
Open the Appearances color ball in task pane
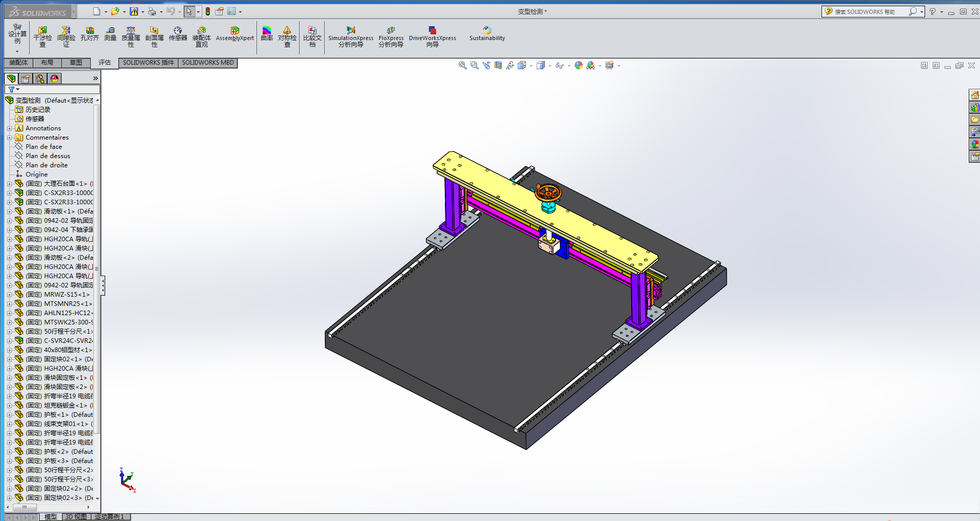click(x=974, y=144)
